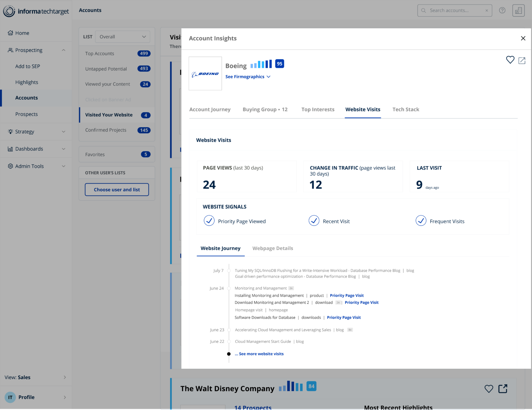Click 14 Prospects link for Walt Disney

pos(253,407)
